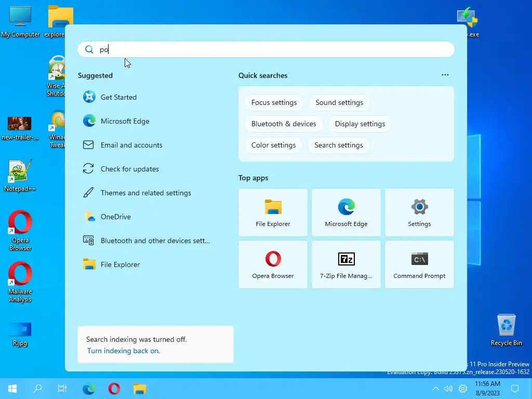Select Color settings quick search
This screenshot has height=399, width=532.
tap(273, 145)
